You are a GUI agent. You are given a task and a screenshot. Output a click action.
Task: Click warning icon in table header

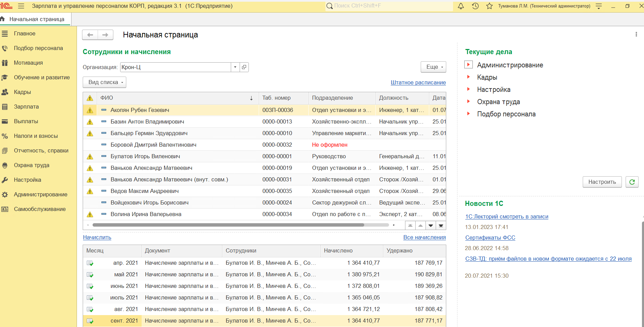(90, 98)
